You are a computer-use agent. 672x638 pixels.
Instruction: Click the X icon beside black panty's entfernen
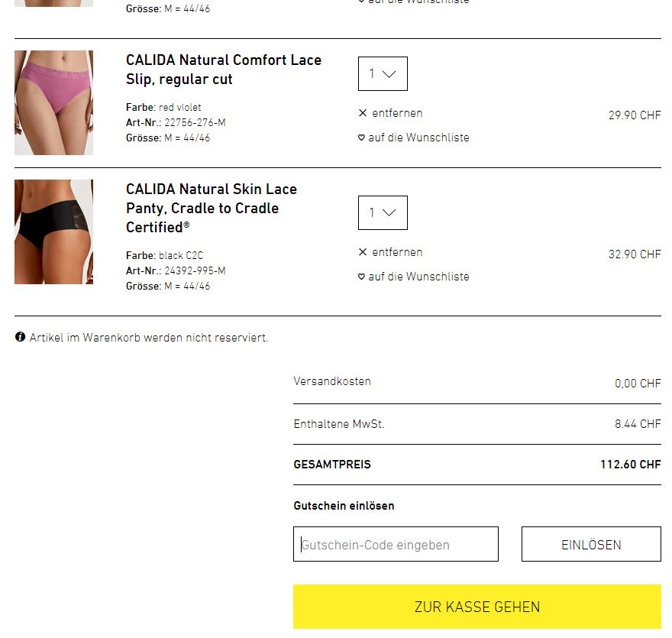pos(363,252)
